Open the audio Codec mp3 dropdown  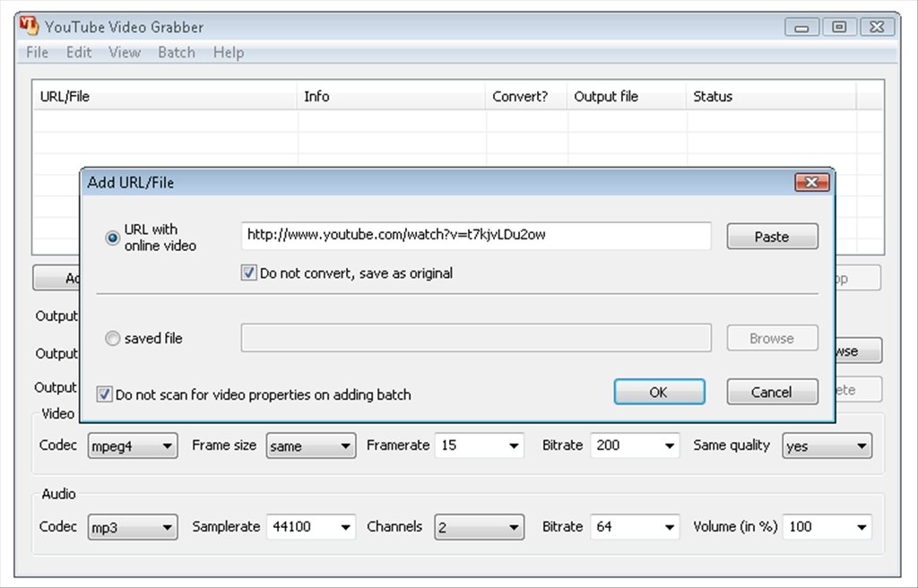pyautogui.click(x=133, y=527)
